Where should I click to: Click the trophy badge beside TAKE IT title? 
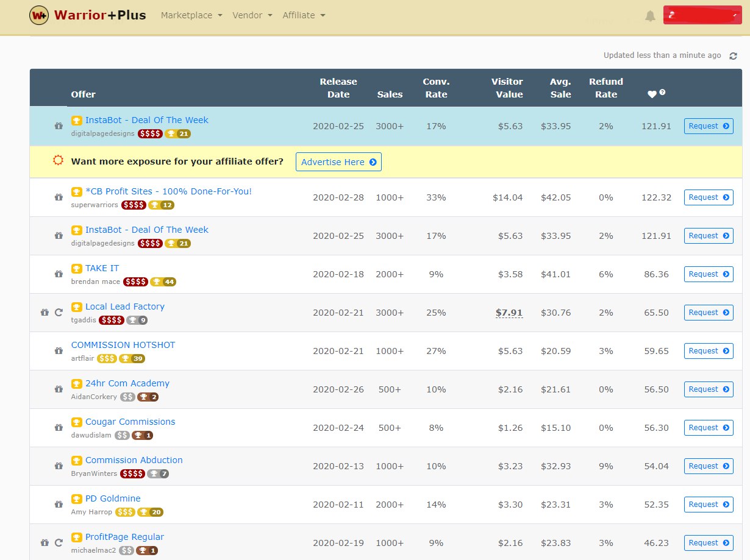coord(77,269)
